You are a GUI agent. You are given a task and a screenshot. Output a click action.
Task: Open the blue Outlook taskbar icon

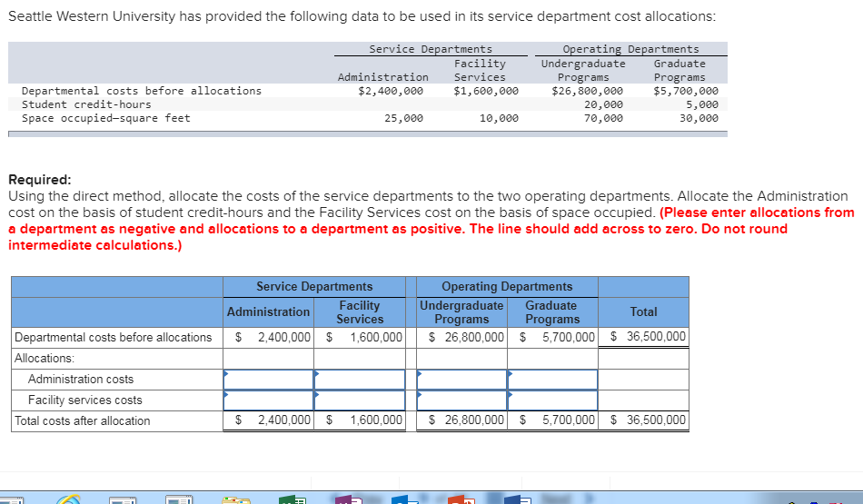(x=405, y=499)
